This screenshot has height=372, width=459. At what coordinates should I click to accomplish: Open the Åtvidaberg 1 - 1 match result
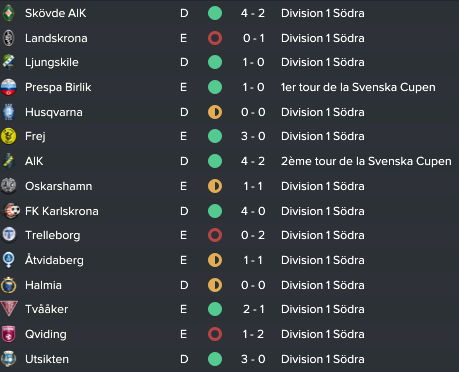[x=253, y=260]
